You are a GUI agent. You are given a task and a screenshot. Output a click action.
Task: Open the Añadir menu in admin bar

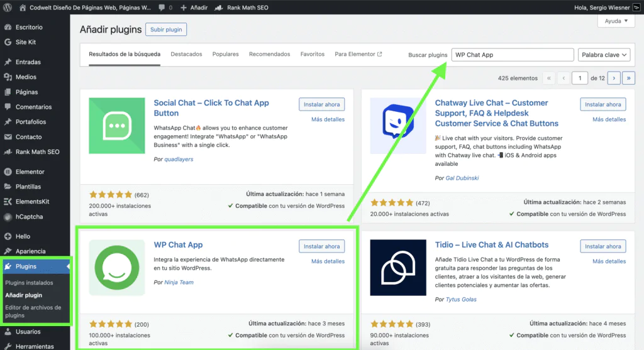click(x=196, y=8)
